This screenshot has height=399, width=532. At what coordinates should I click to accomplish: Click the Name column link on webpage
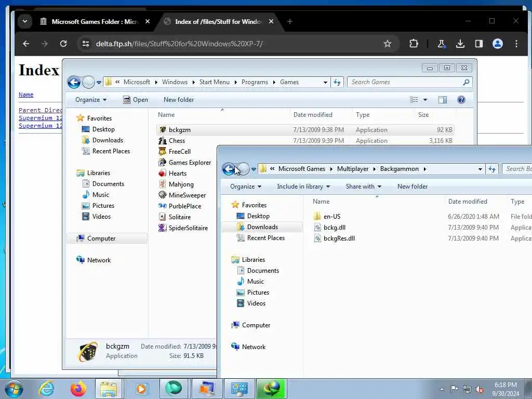pyautogui.click(x=26, y=95)
